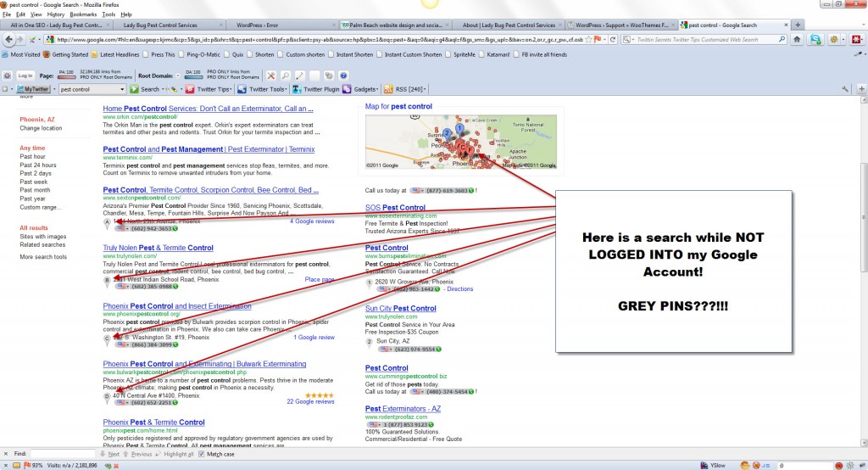Click Change location under Phoenix, AZ

point(41,128)
